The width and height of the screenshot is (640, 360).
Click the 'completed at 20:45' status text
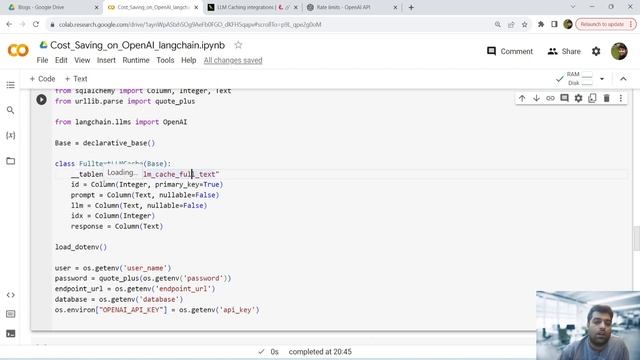click(x=320, y=351)
